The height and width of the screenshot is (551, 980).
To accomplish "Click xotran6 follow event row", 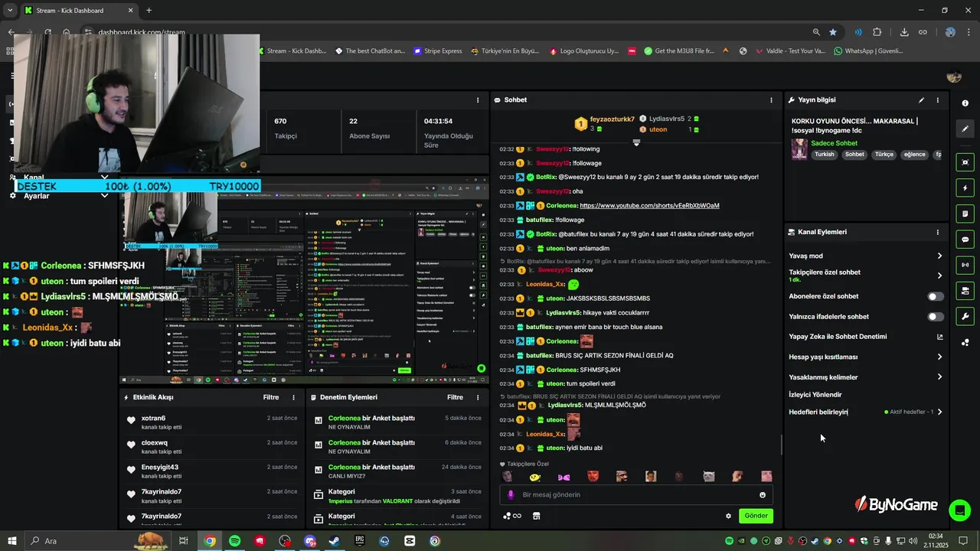I will pyautogui.click(x=211, y=422).
